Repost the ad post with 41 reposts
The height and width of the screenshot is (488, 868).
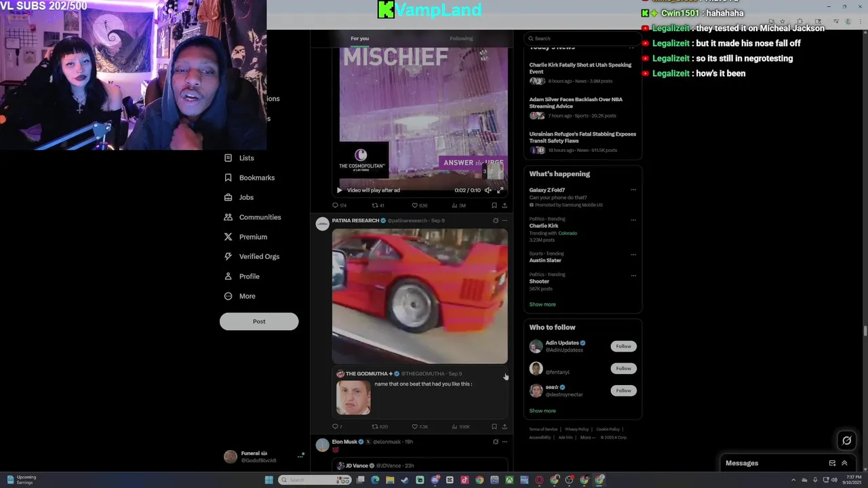point(378,205)
